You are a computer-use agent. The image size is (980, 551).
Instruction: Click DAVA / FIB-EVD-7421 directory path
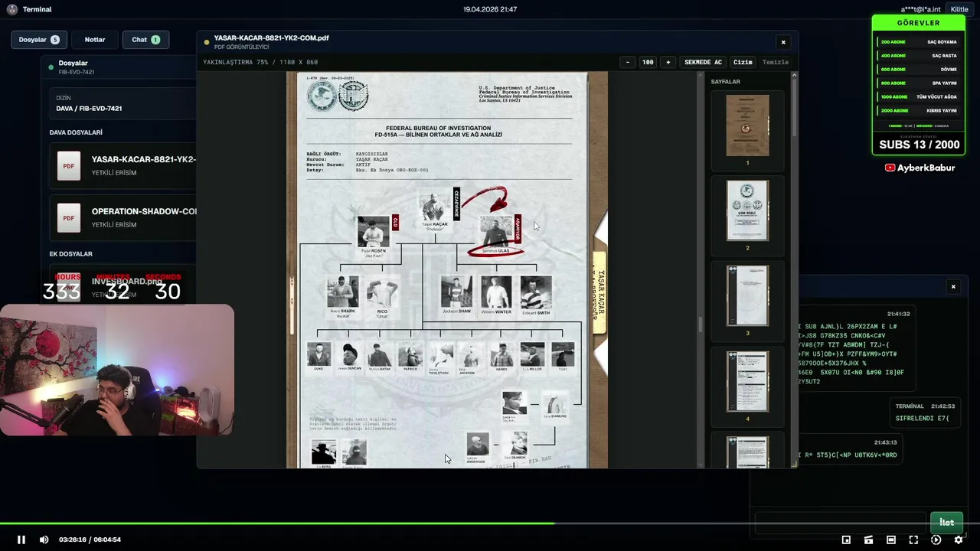tap(89, 109)
